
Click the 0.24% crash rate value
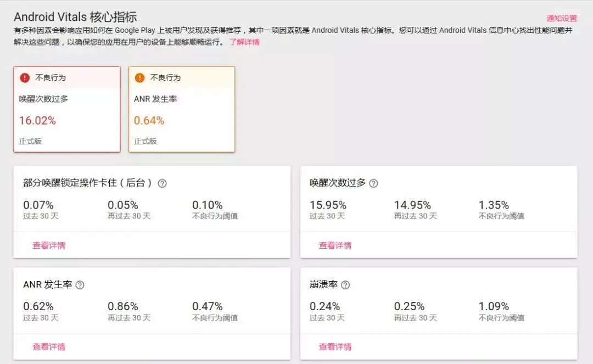(x=325, y=306)
